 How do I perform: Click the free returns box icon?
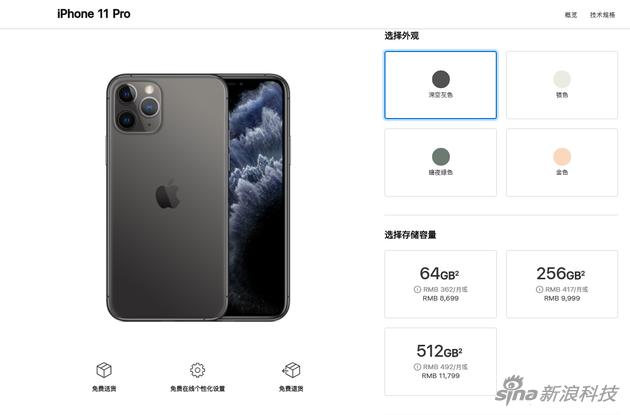[291, 370]
